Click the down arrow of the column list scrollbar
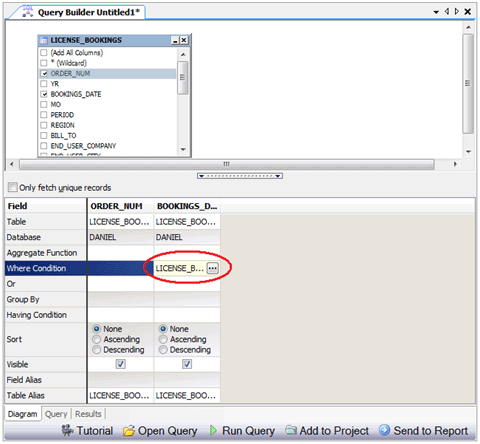 pyautogui.click(x=183, y=149)
